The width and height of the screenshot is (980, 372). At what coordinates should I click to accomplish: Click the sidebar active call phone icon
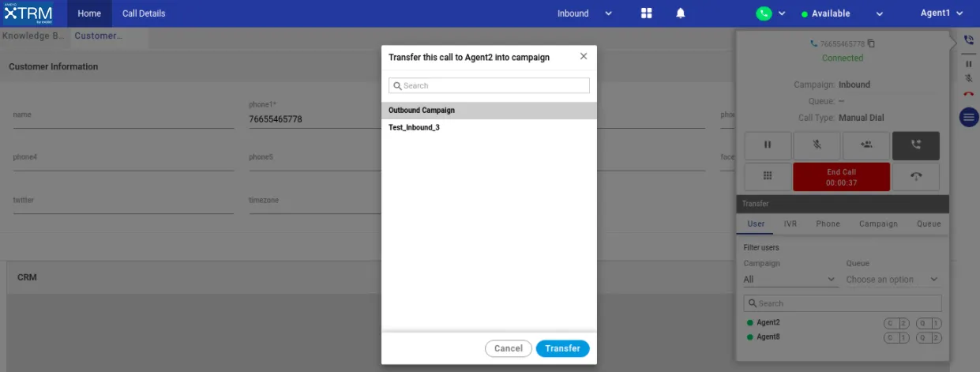pyautogui.click(x=969, y=39)
